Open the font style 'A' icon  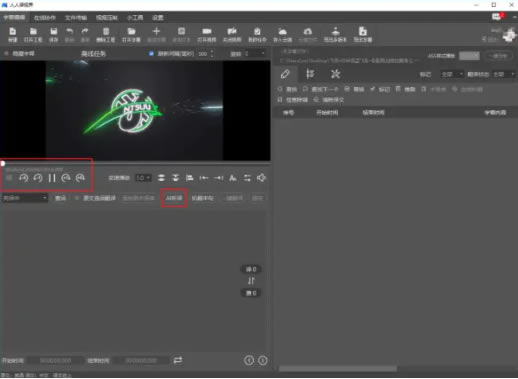(233, 178)
